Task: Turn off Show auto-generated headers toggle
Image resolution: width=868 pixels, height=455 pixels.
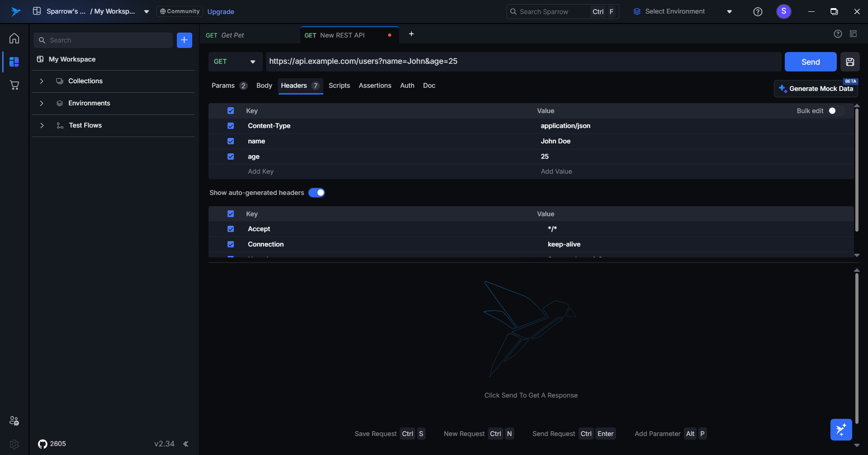Action: [317, 193]
